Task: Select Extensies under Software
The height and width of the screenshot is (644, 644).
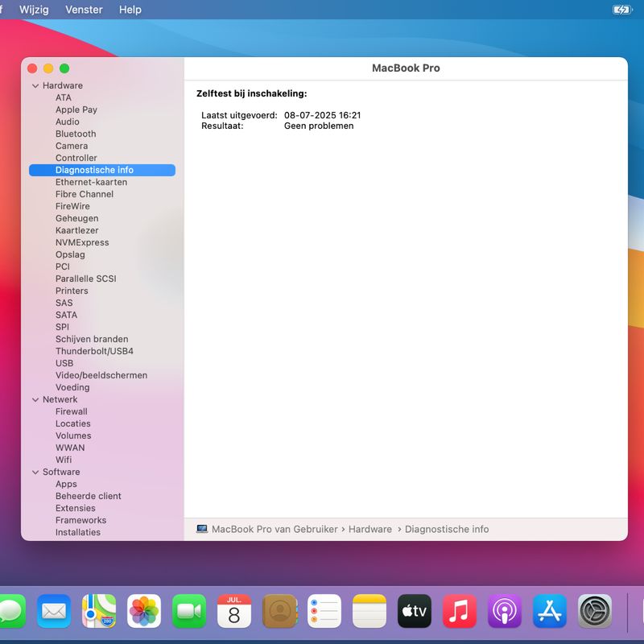Action: 75,509
